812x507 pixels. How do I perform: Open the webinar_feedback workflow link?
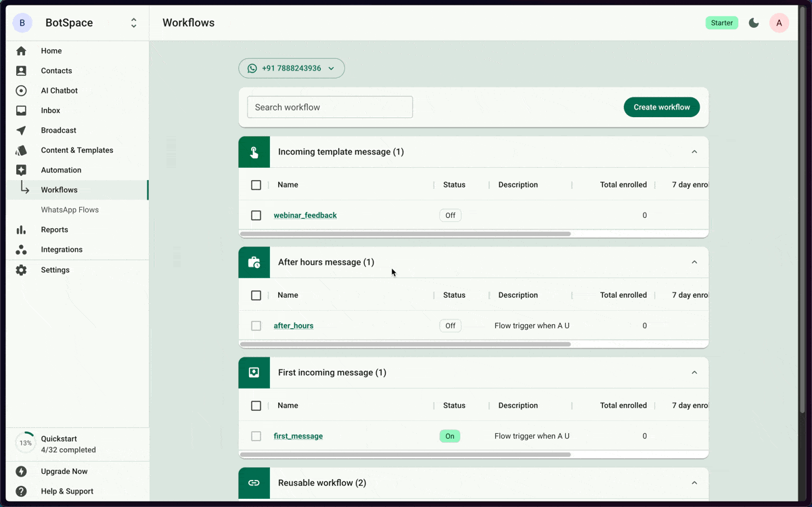tap(305, 215)
